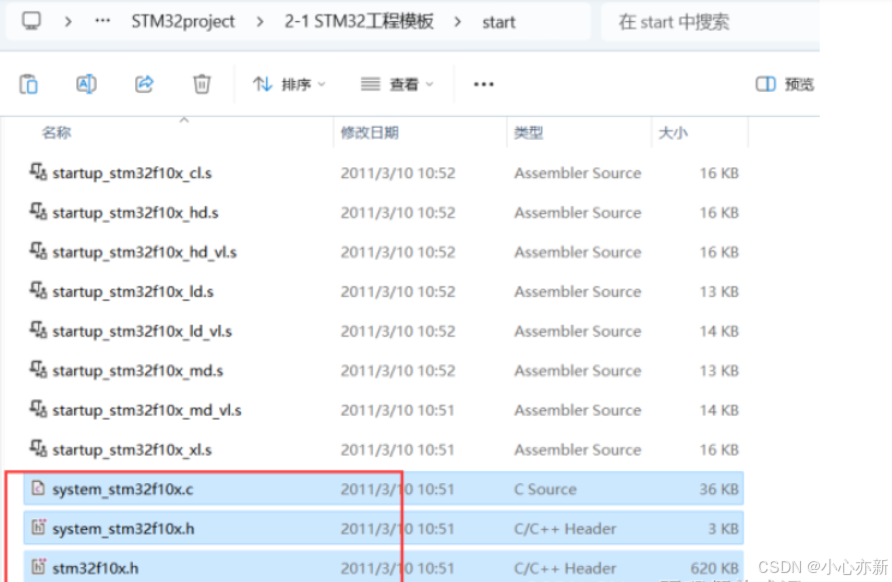Click icon of startup_stm32f10x_ld.s file
The width and height of the screenshot is (892, 582).
tap(38, 290)
